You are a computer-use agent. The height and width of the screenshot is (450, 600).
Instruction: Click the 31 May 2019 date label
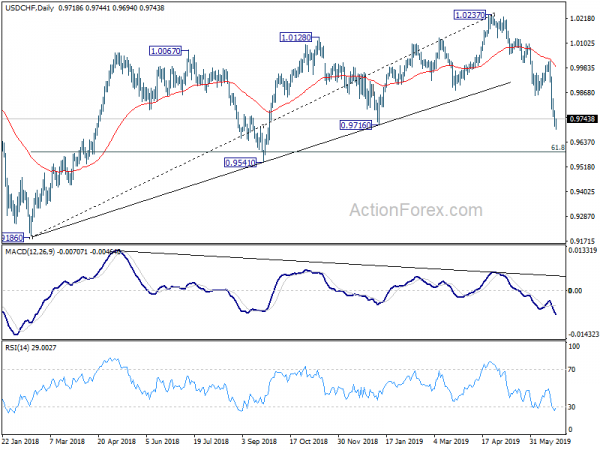(550, 441)
